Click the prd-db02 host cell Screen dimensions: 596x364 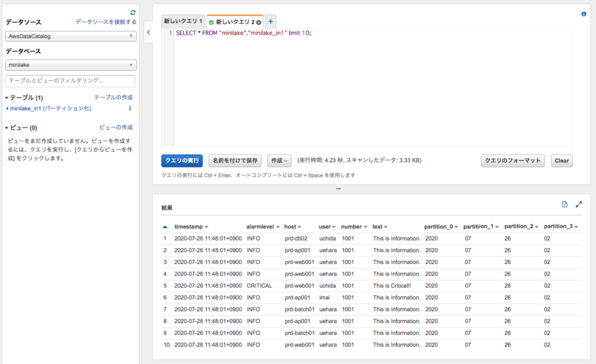point(296,239)
